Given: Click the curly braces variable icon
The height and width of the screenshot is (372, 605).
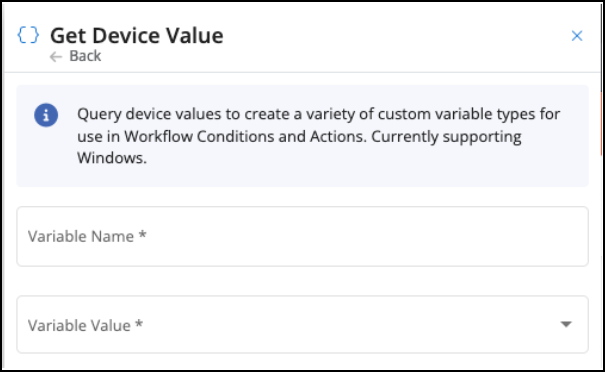Looking at the screenshot, I should 28,35.
